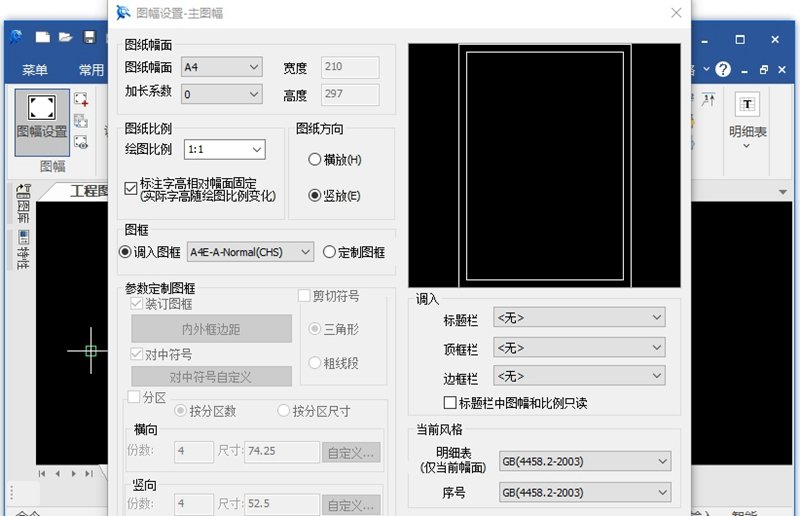Viewport: 800px width, 516px height.
Task: Select 横放(H) orientation
Action: point(314,160)
